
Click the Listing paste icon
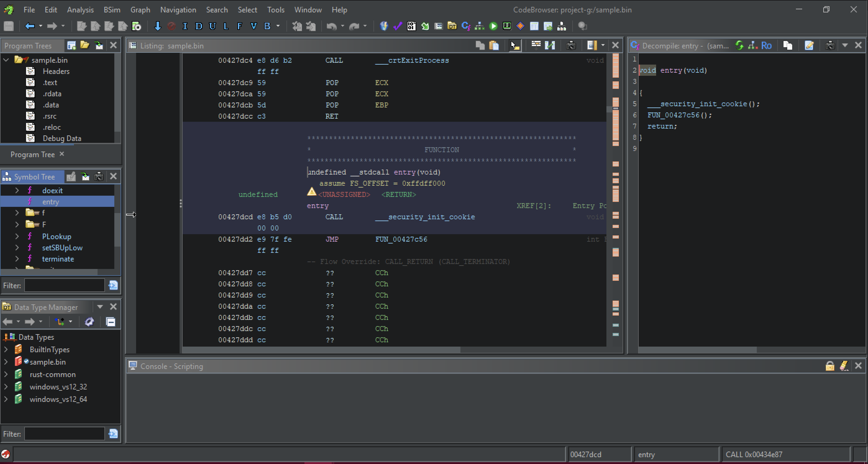(494, 45)
